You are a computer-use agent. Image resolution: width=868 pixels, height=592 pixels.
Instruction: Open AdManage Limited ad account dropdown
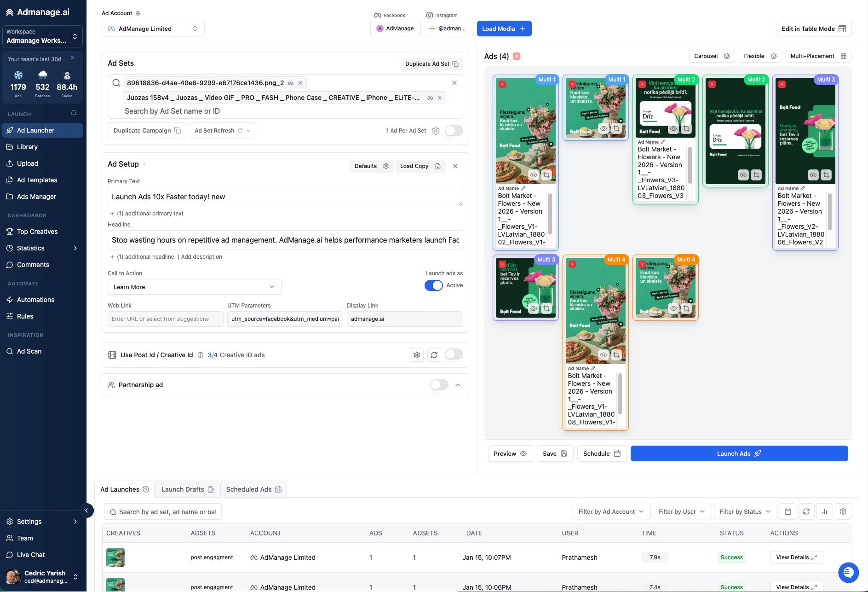153,29
